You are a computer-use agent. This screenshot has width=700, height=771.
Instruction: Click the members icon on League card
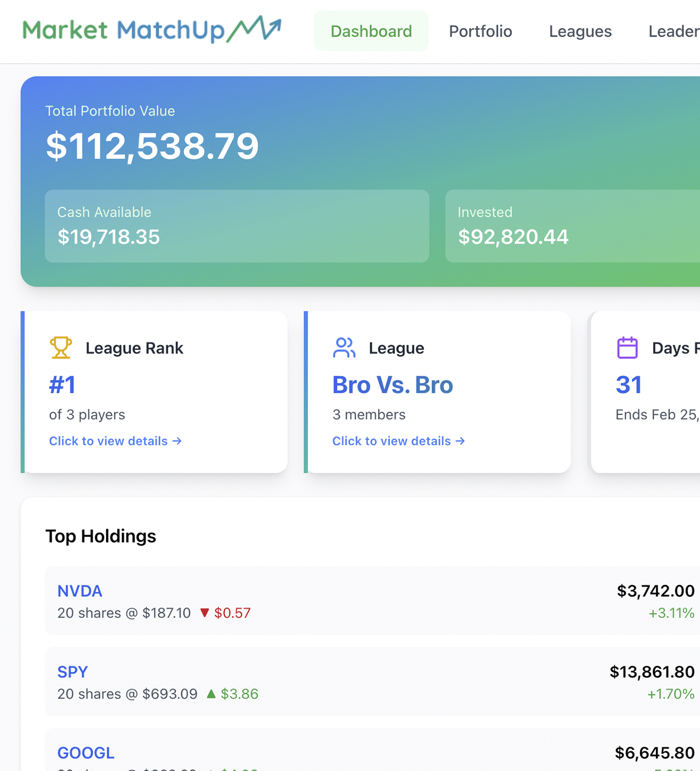pos(344,348)
